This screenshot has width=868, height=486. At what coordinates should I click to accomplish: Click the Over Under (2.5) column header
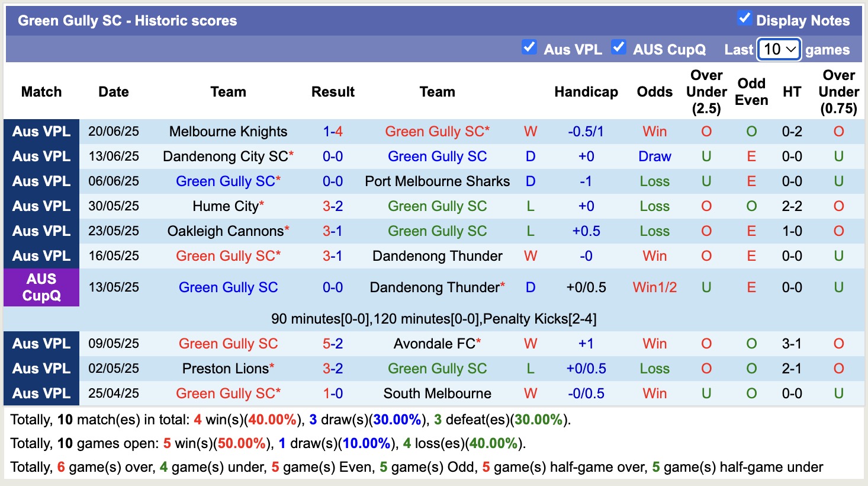pyautogui.click(x=706, y=92)
